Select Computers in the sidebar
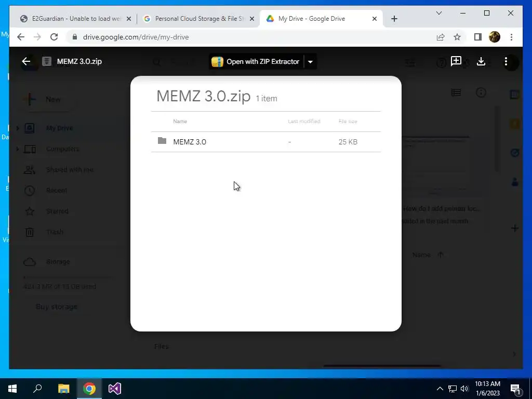The image size is (532, 399). [x=62, y=149]
